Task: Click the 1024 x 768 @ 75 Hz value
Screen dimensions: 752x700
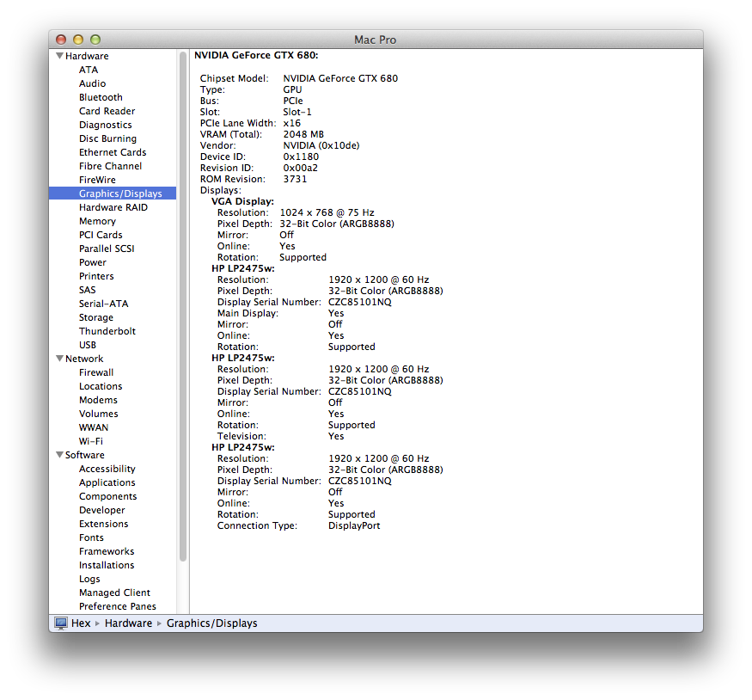Action: pos(327,212)
